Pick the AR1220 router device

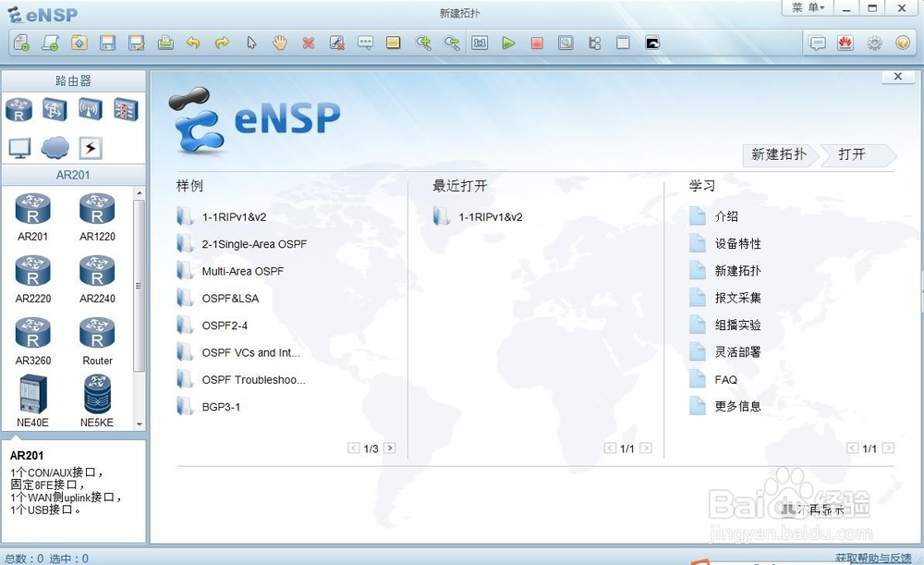click(x=97, y=217)
